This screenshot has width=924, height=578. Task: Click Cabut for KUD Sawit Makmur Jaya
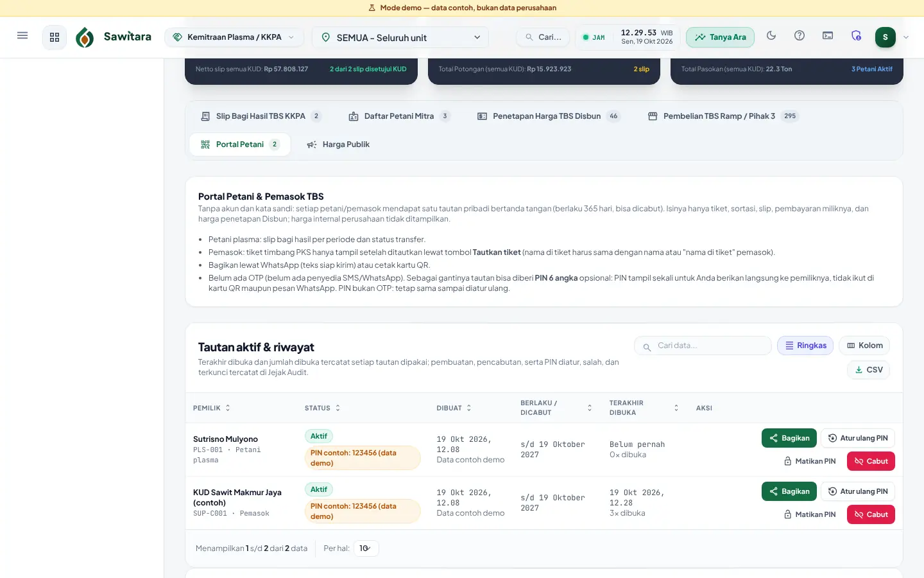point(871,514)
